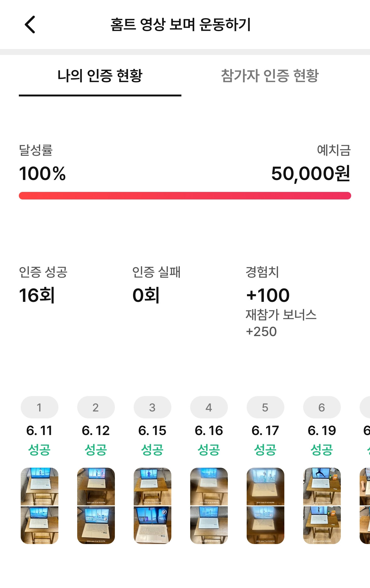The width and height of the screenshot is (370, 588).
Task: Tap the back arrow icon
Action: click(30, 24)
